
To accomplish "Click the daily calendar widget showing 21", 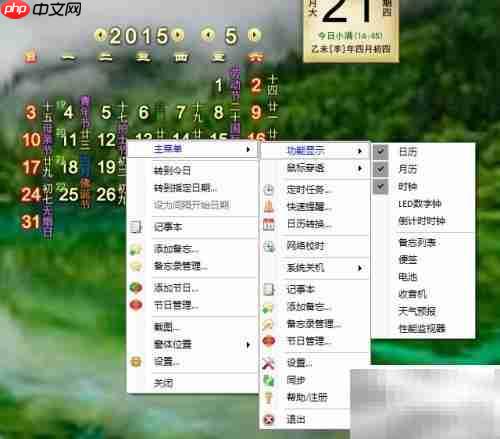I will point(351,31).
